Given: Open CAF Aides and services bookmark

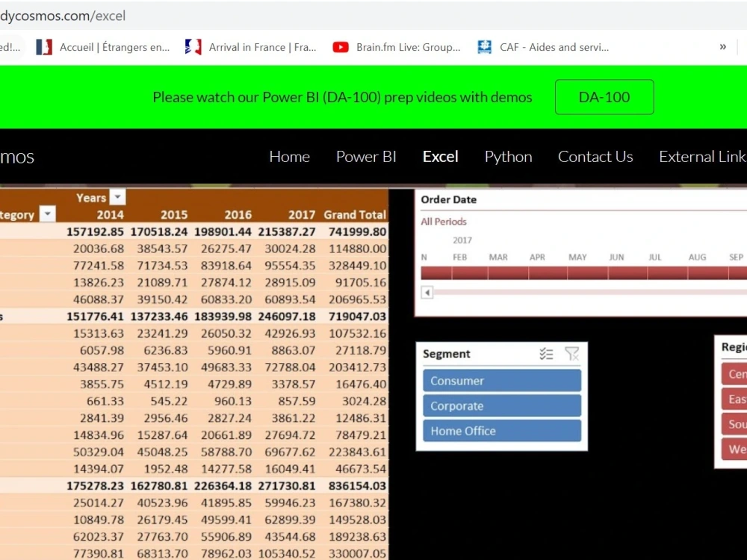Looking at the screenshot, I should point(544,47).
